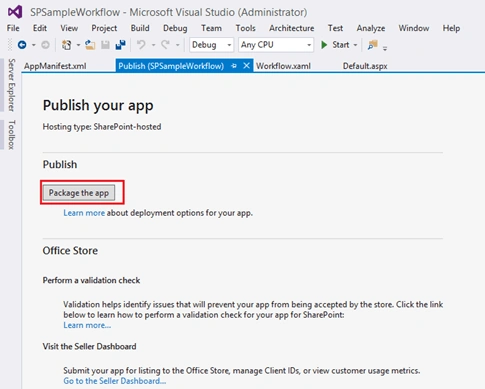Click the Publish section heading
The height and width of the screenshot is (389, 485).
click(60, 165)
